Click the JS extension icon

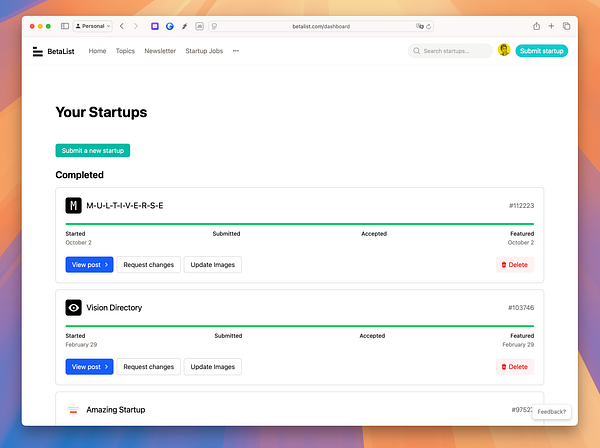[199, 26]
